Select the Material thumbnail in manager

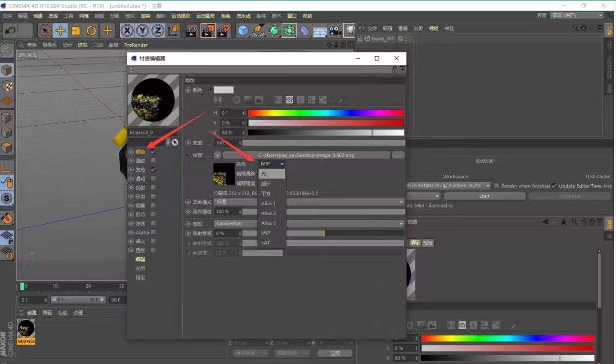click(x=26, y=328)
